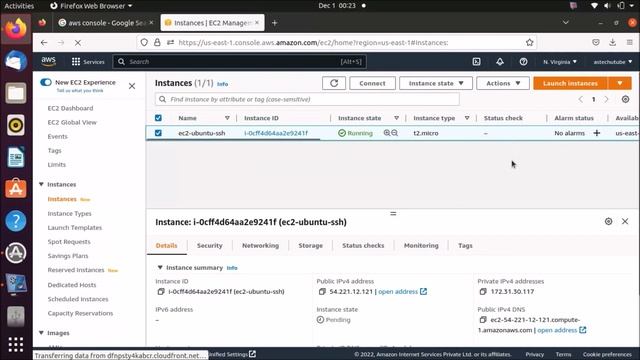Switch to Storage tab

point(310,245)
